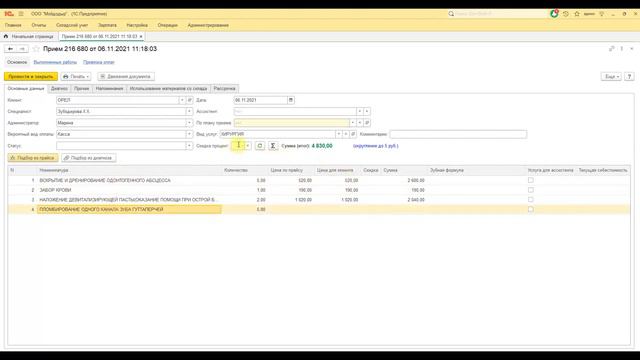The image size is (640, 360).
Task: Check assistant service box for ВСКРЫТИЕ И ДРЕНИРОВАНИЕ row
Action: tap(531, 180)
